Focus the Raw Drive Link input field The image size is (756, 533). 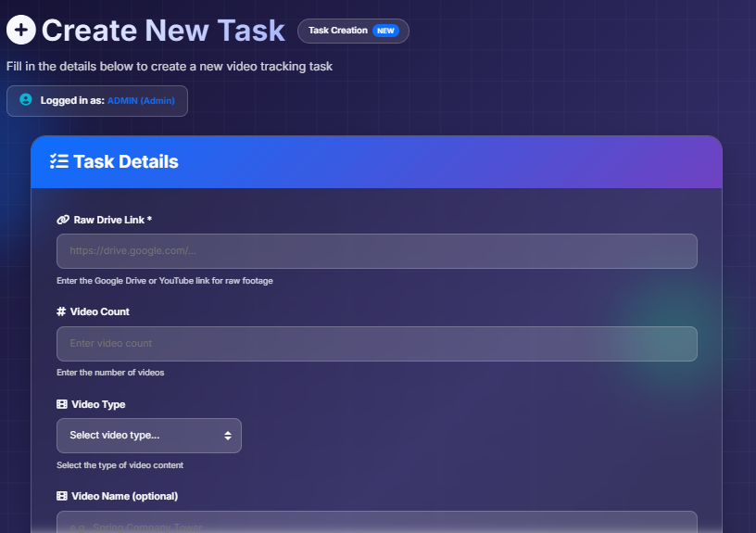coord(377,251)
